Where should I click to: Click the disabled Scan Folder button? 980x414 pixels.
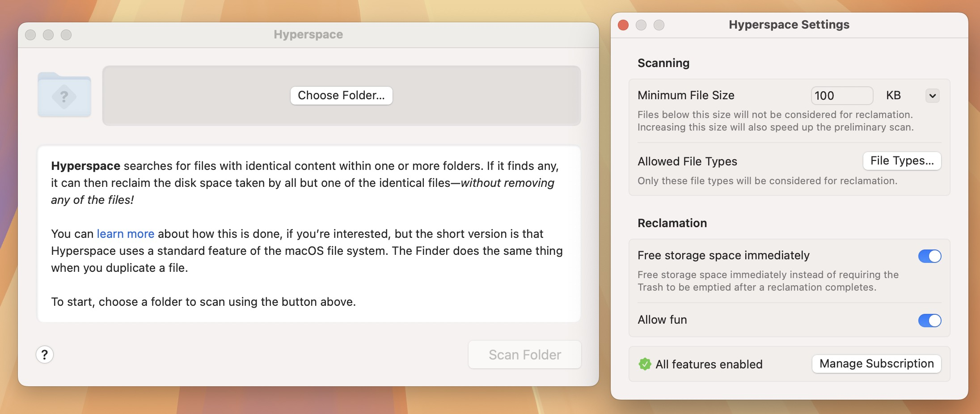tap(525, 355)
